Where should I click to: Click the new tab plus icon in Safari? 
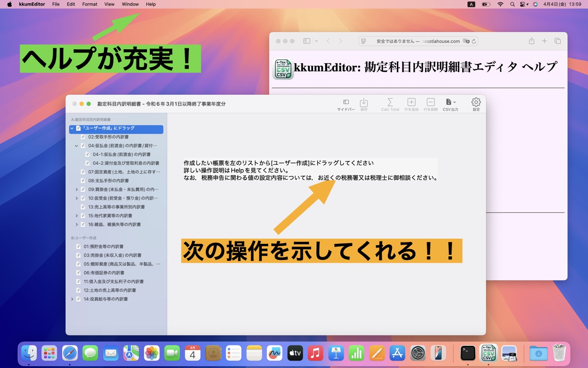[x=544, y=41]
